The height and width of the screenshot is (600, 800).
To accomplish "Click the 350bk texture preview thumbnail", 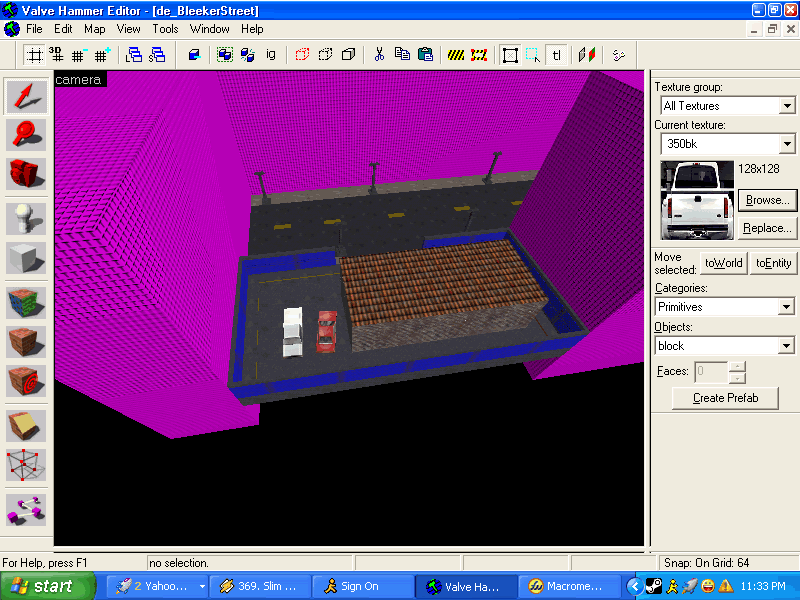I will coord(697,201).
